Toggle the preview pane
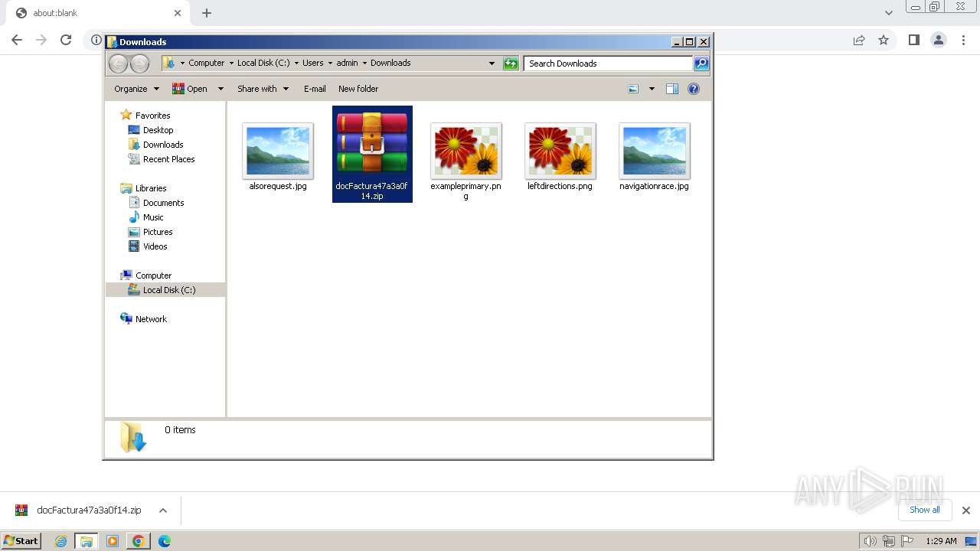 pos(672,89)
